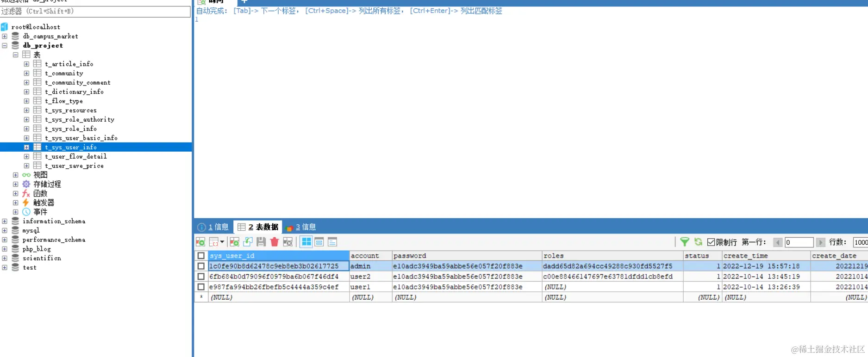Click the 触发器 lightning icon
The width and height of the screenshot is (868, 357).
click(x=26, y=203)
